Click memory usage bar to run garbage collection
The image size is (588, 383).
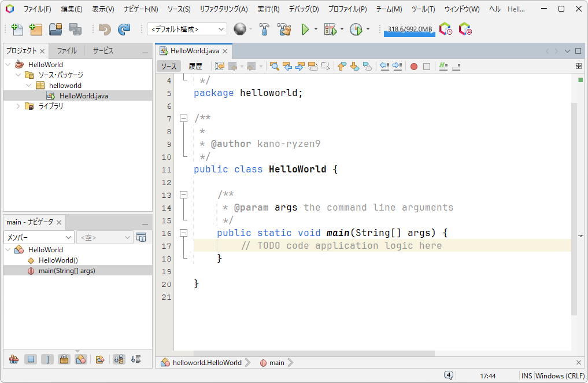coord(409,30)
